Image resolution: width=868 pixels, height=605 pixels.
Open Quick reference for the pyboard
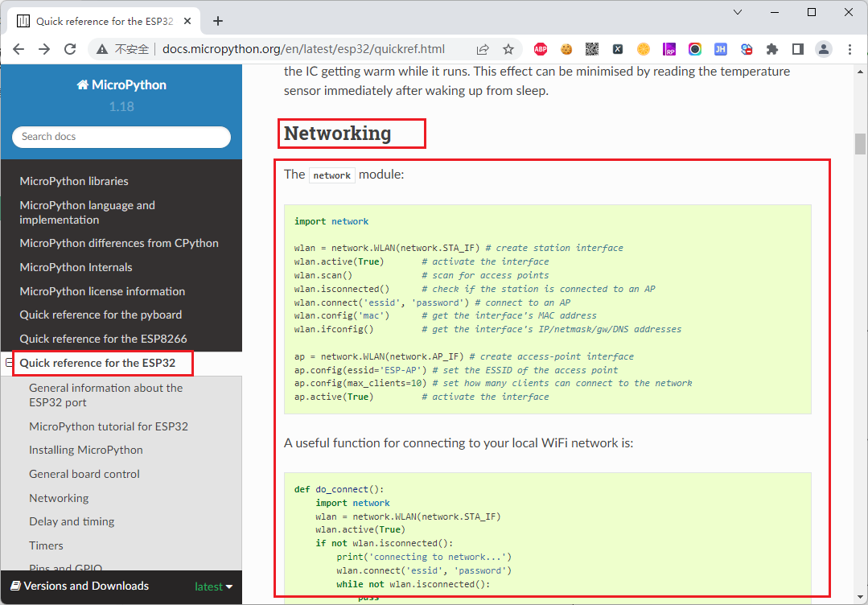101,315
